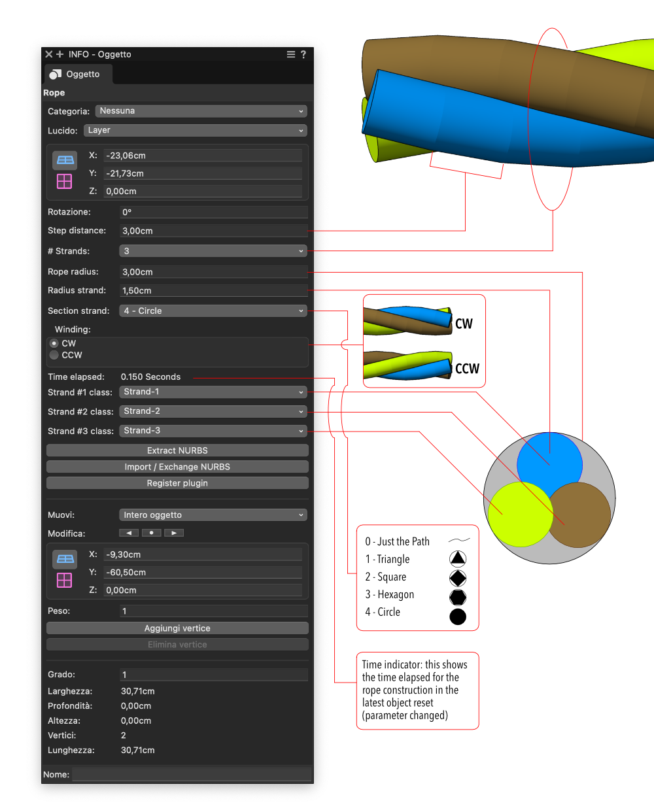Click the Modifica center dot button
Screen dimensions: 654x812
(151, 533)
